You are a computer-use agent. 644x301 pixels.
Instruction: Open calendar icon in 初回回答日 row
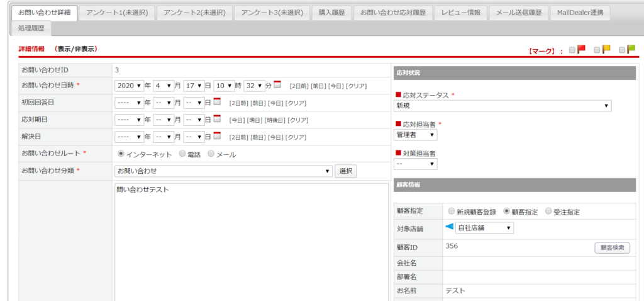pos(218,102)
